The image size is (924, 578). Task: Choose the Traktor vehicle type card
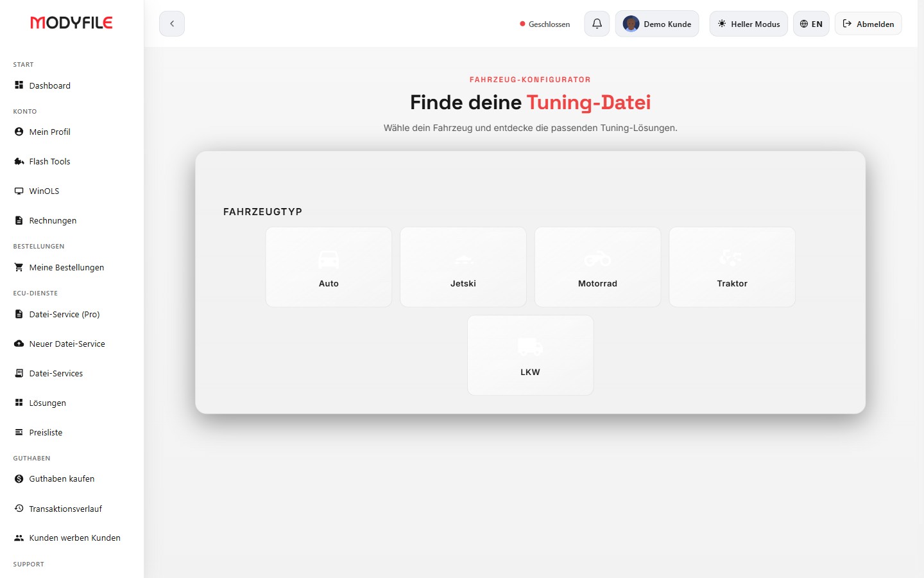tap(732, 267)
